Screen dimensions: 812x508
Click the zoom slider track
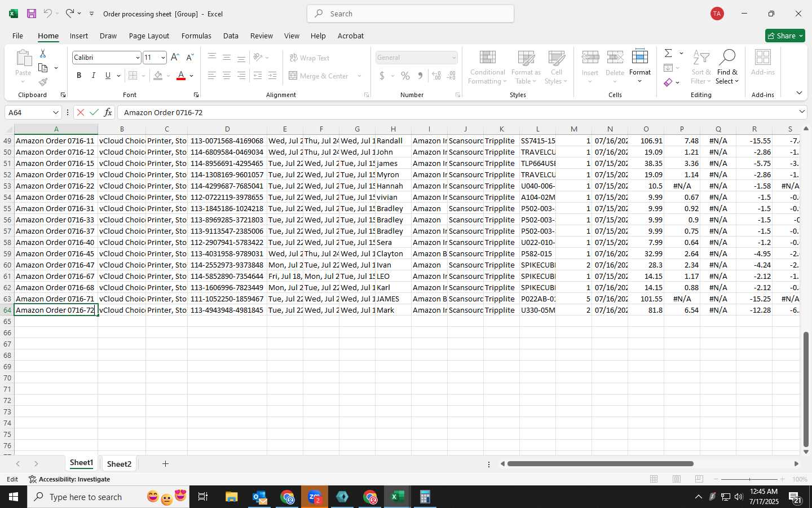[749, 479]
